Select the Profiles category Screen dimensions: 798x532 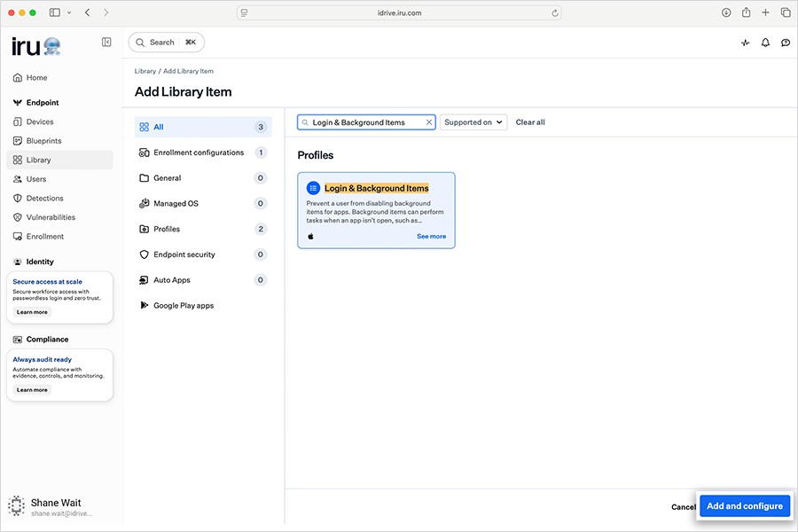[x=203, y=229]
